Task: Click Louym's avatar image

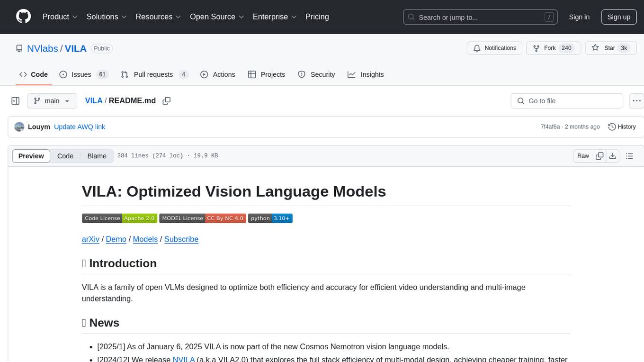Action: (x=19, y=127)
